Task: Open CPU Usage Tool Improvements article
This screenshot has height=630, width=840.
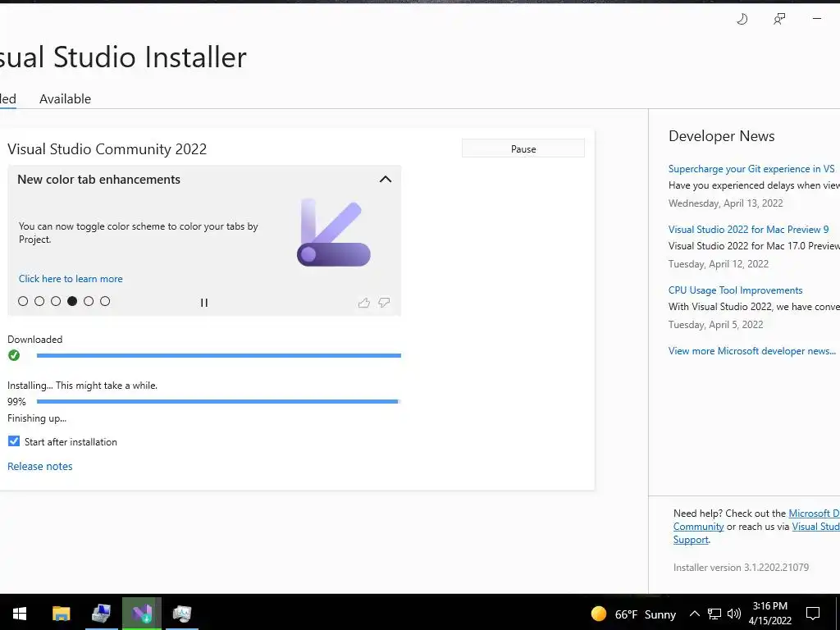Action: [x=736, y=290]
